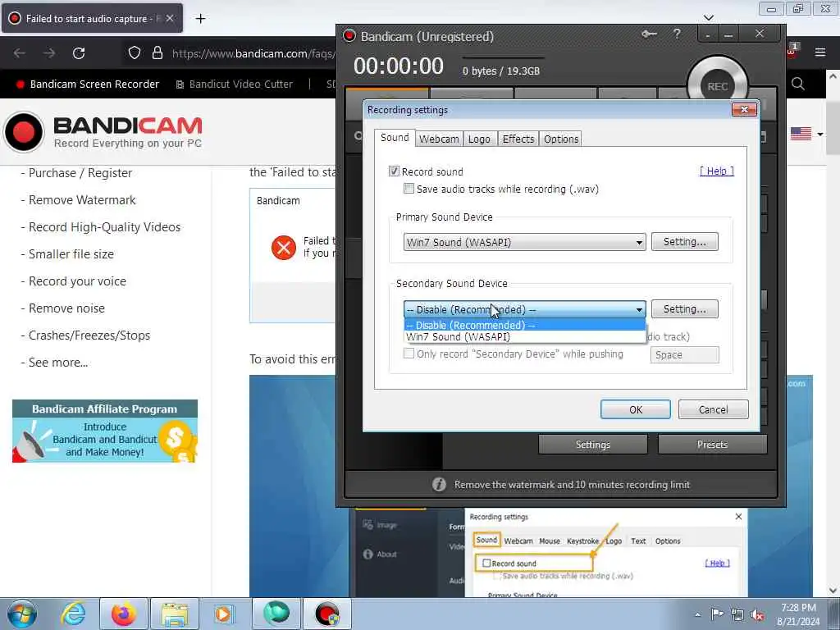The image size is (840, 630).
Task: Select Disable (Recommended) in dropdown list
Action: 524,325
